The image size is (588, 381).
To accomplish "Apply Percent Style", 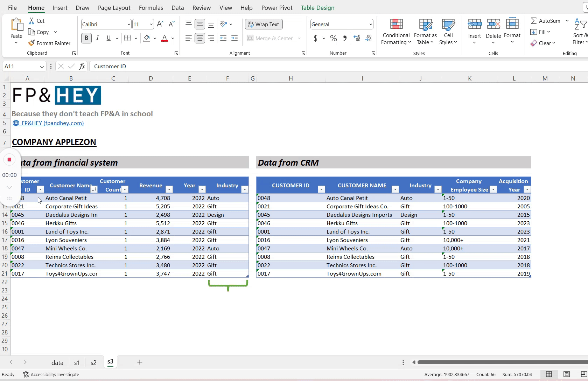I will coord(334,38).
